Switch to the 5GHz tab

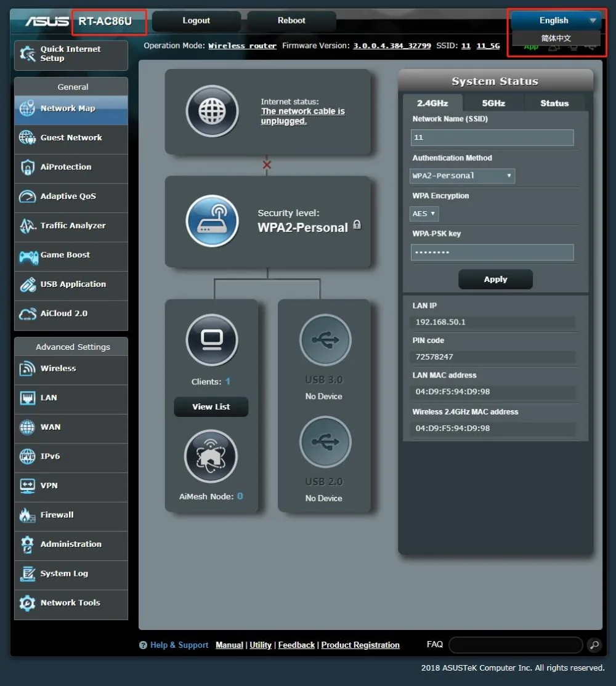click(x=493, y=103)
